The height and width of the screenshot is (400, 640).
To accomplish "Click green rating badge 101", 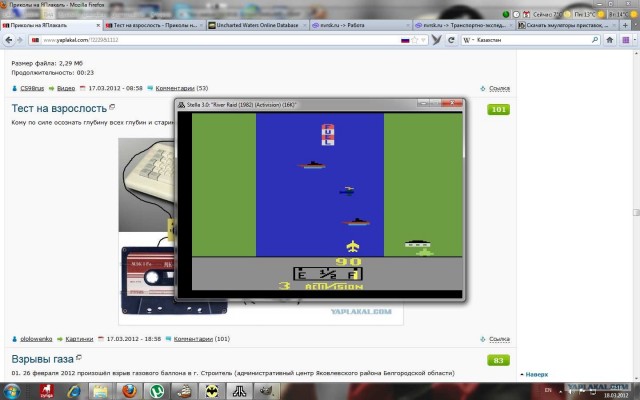I will click(498, 109).
